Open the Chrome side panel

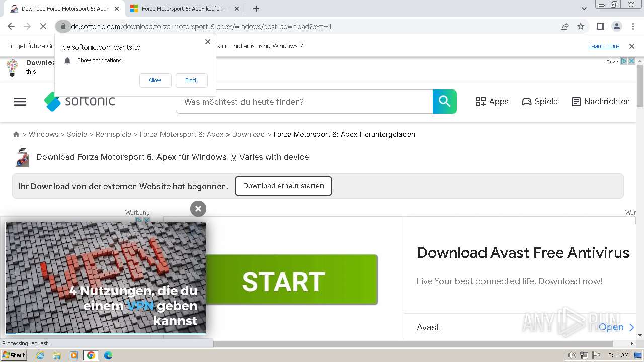[600, 27]
